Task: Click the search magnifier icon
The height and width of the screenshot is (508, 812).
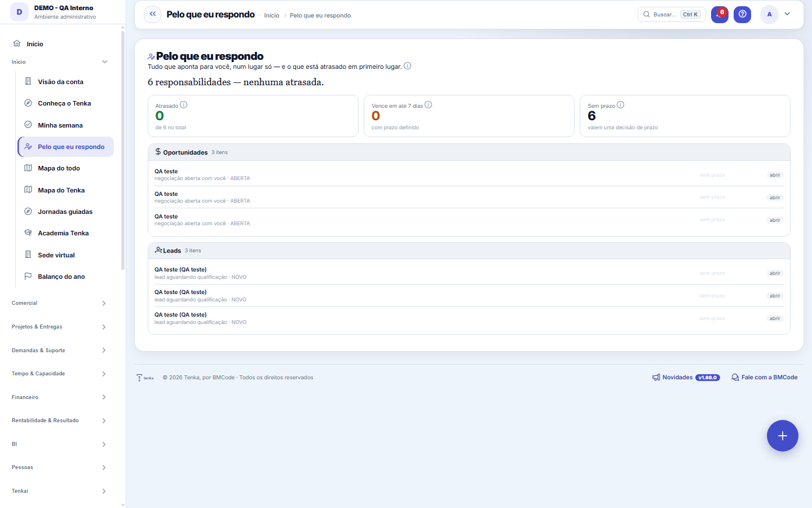Action: [647, 14]
